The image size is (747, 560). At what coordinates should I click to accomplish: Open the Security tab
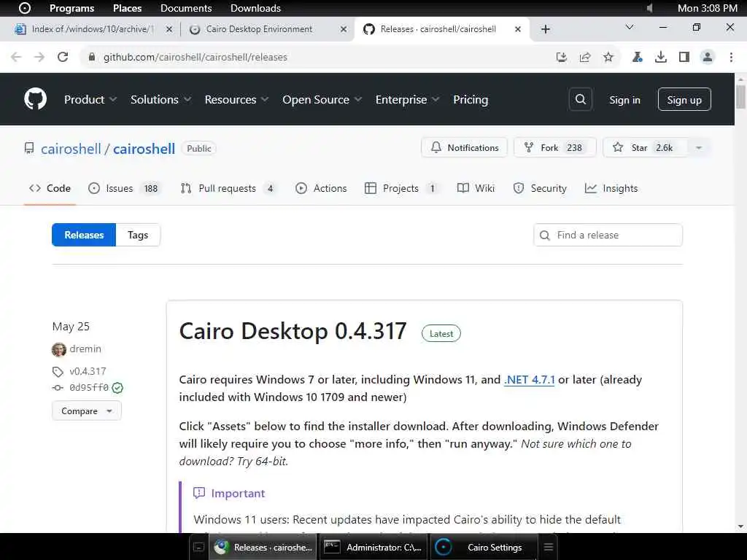540,188
